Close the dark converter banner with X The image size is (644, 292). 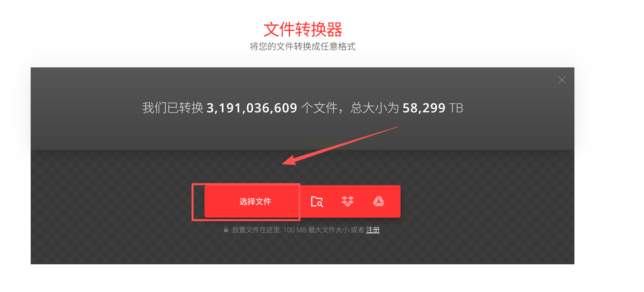562,80
